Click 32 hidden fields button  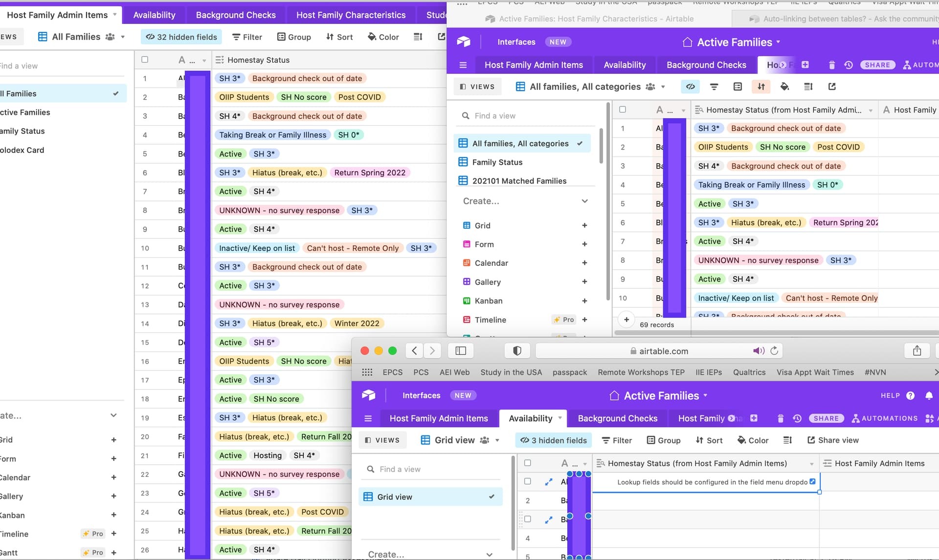[x=181, y=37]
